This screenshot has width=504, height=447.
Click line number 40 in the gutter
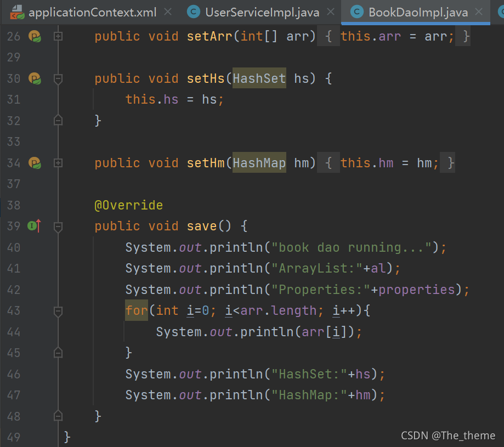[14, 247]
